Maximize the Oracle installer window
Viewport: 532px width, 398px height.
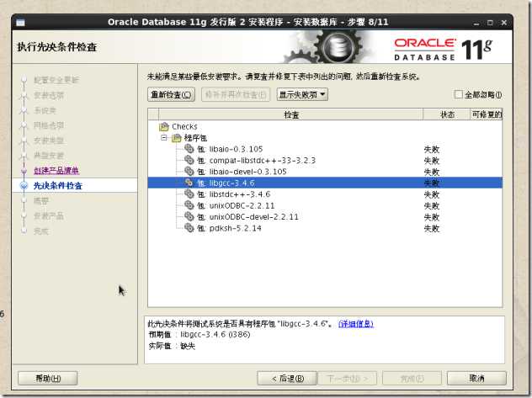(x=490, y=23)
